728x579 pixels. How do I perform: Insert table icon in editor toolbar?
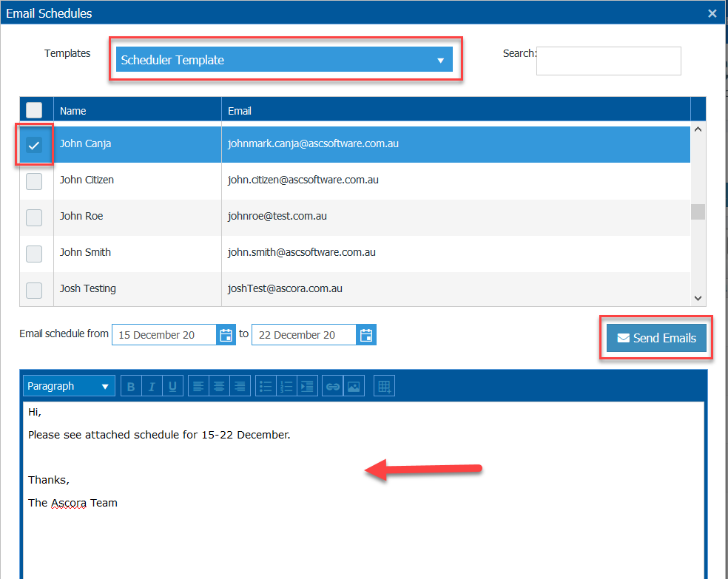click(384, 386)
